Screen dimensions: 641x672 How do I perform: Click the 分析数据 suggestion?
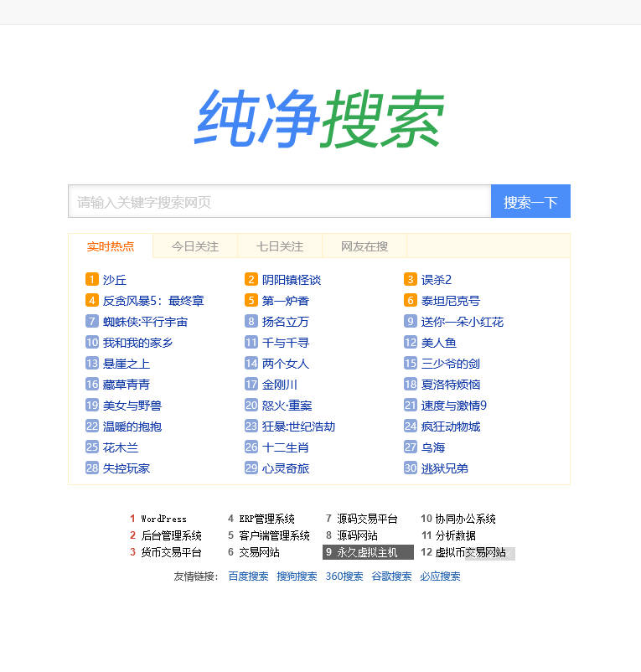click(x=455, y=535)
